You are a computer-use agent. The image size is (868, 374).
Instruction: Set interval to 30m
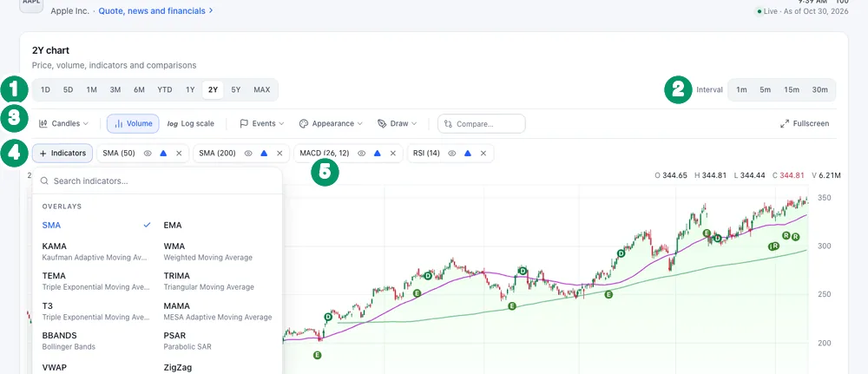coord(820,89)
